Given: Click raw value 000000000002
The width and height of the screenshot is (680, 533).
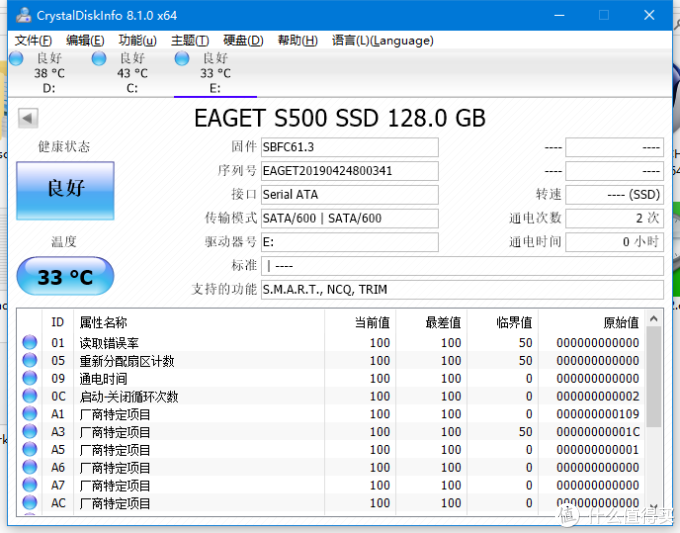Looking at the screenshot, I should (598, 396).
